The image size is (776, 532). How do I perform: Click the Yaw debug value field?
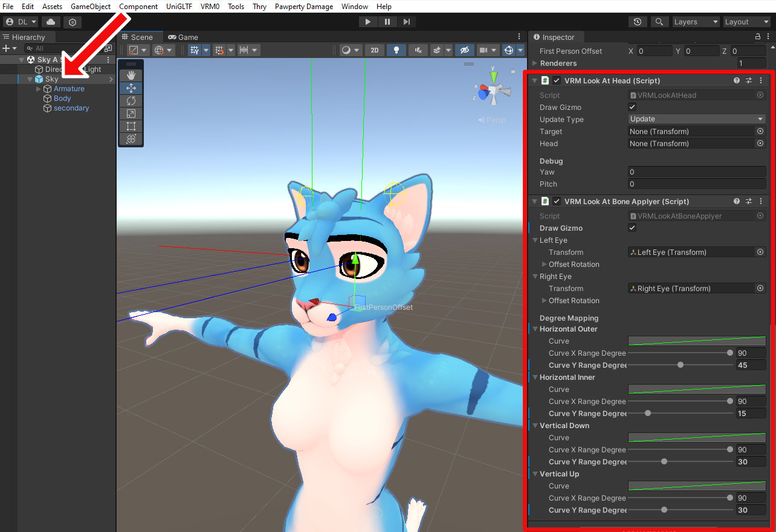pos(697,172)
